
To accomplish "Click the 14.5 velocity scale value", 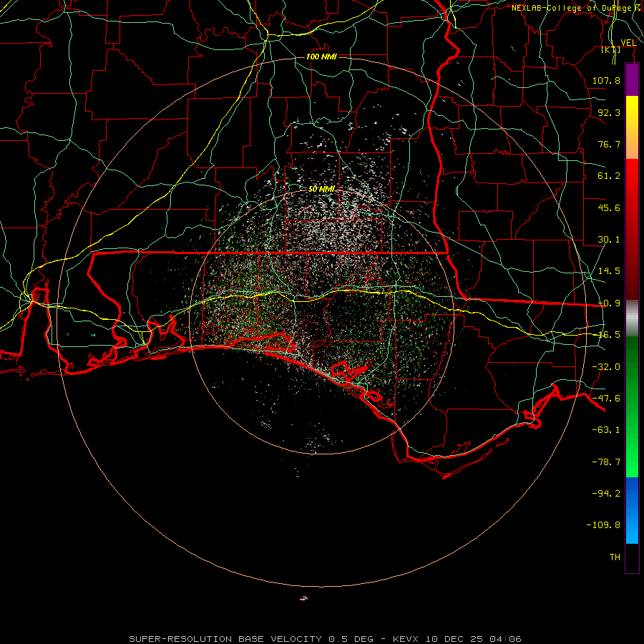I will tap(609, 271).
